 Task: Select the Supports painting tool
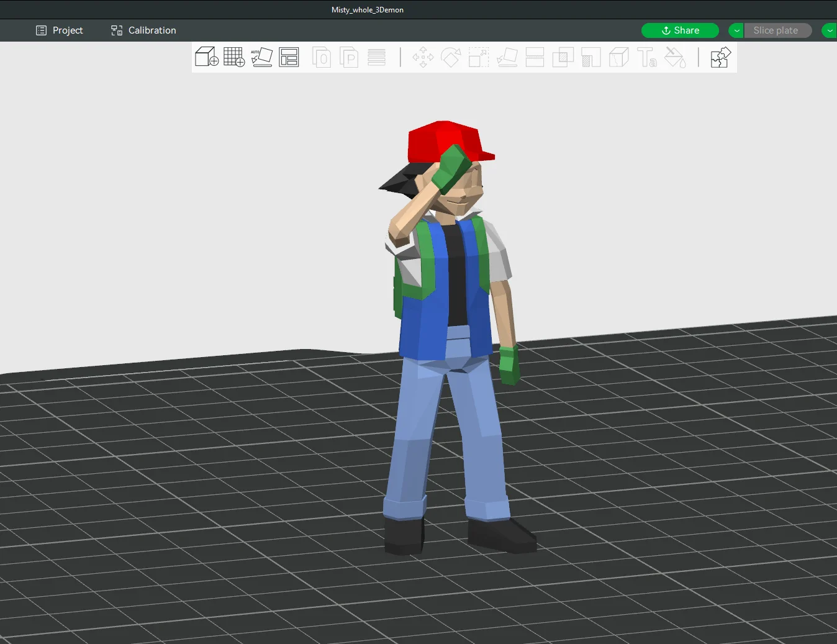[x=591, y=57]
